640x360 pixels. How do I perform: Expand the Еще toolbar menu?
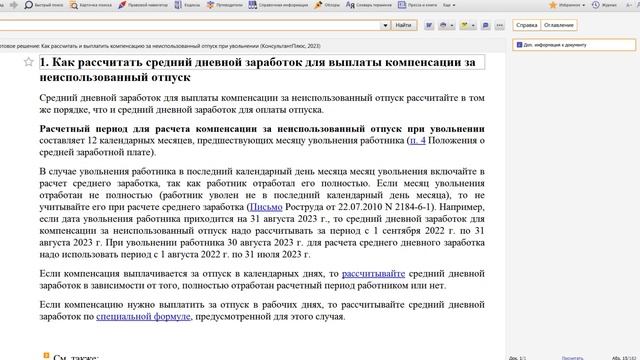pyautogui.click(x=449, y=5)
